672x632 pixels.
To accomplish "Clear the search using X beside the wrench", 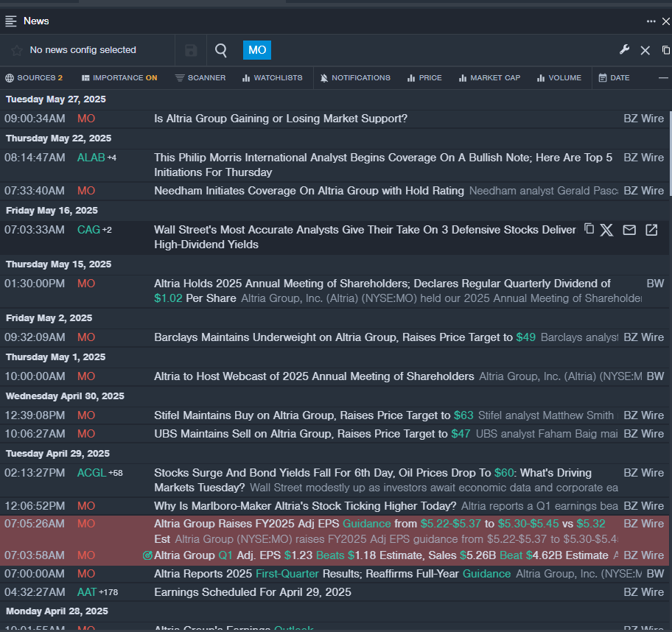I will click(645, 50).
